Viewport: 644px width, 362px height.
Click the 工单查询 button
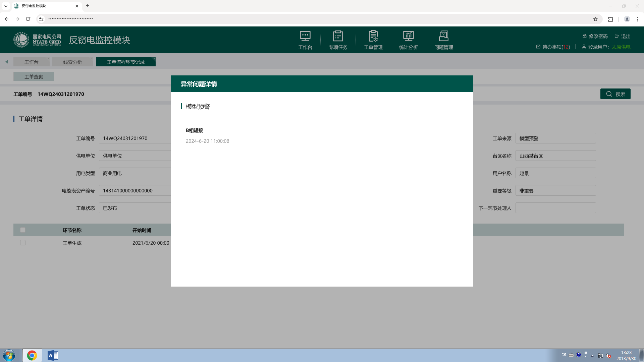34,77
